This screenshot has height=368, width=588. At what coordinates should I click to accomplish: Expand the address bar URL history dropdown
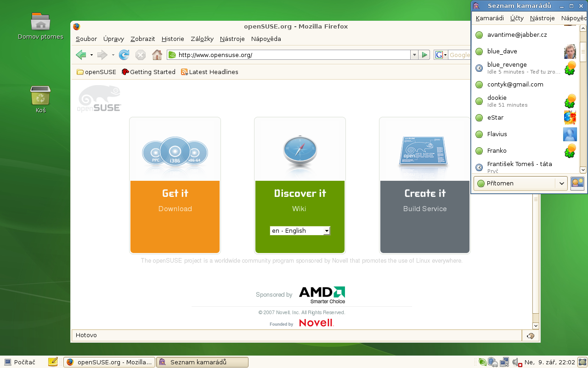pos(414,55)
